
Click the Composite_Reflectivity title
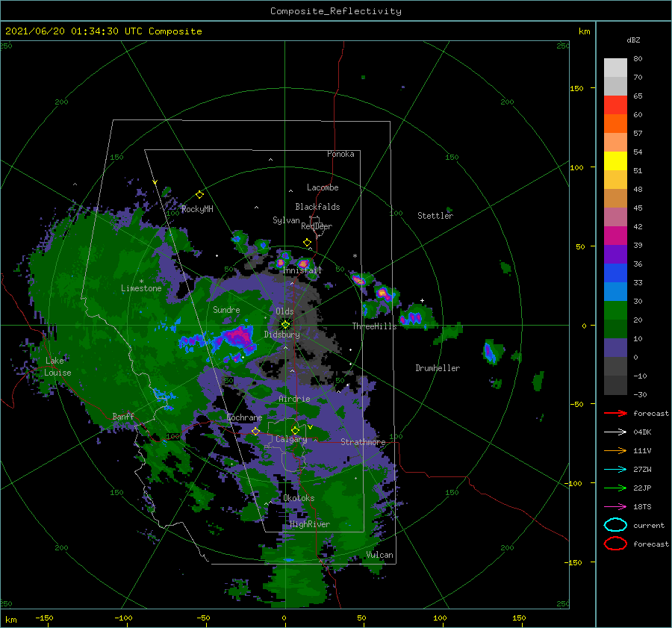pyautogui.click(x=336, y=11)
